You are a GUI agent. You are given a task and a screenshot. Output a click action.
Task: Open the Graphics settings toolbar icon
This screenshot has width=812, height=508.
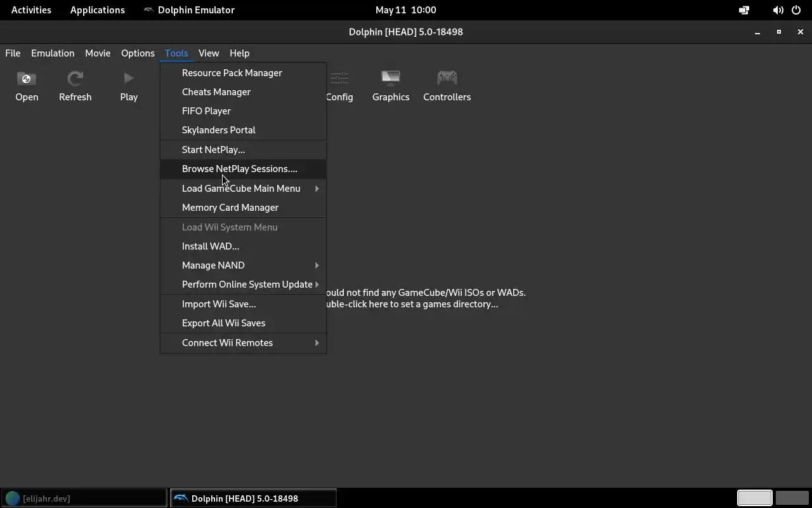pos(391,86)
